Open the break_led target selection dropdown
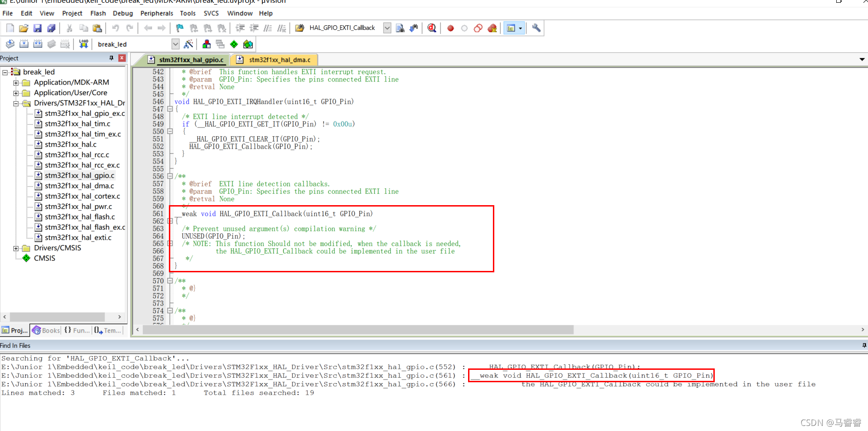Image resolution: width=868 pixels, height=431 pixels. pos(175,44)
